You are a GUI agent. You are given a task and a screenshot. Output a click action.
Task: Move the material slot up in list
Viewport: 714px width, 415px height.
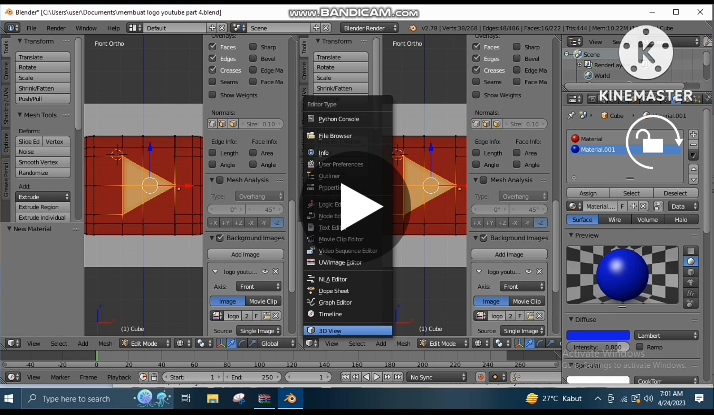click(693, 169)
